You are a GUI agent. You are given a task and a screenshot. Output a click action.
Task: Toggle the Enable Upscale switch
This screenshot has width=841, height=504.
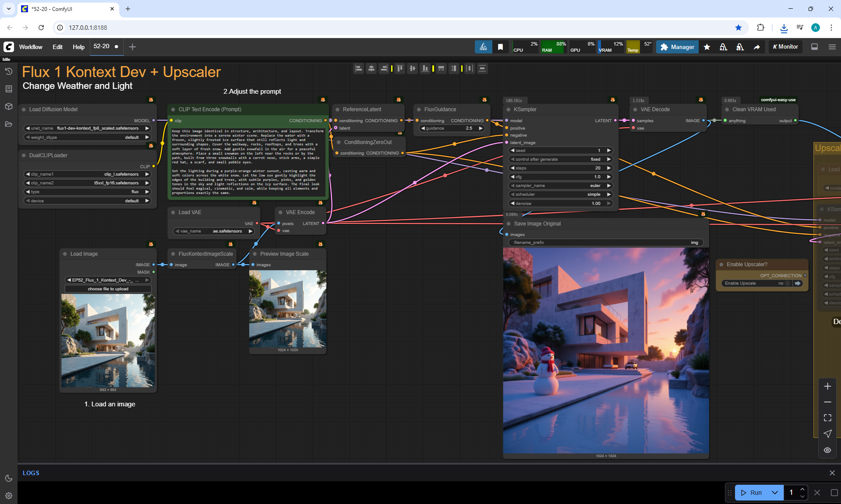point(788,283)
